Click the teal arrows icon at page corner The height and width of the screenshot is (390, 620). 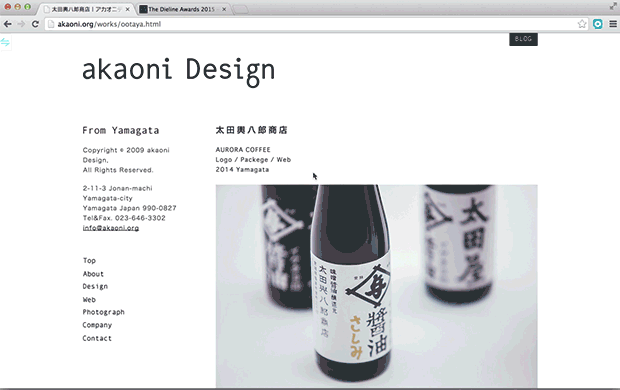point(5,42)
